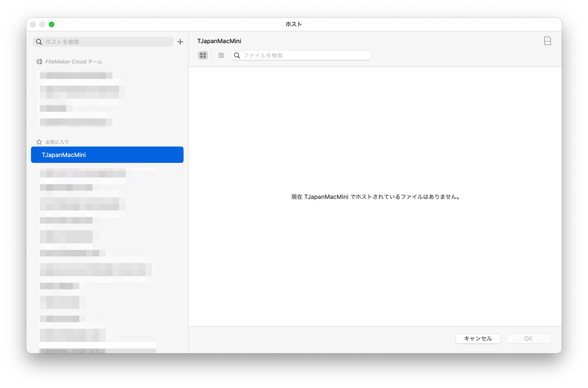Select first blurred host under FileMaker Cloud チーム

[x=76, y=75]
